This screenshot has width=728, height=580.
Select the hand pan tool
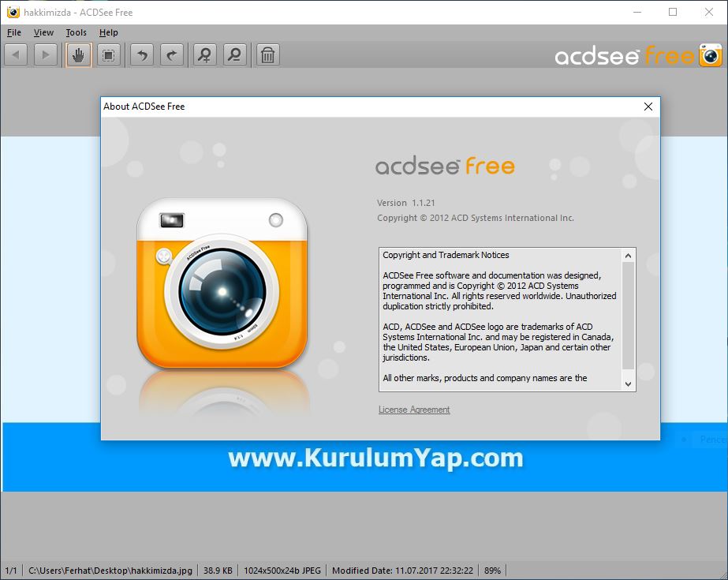(x=78, y=55)
